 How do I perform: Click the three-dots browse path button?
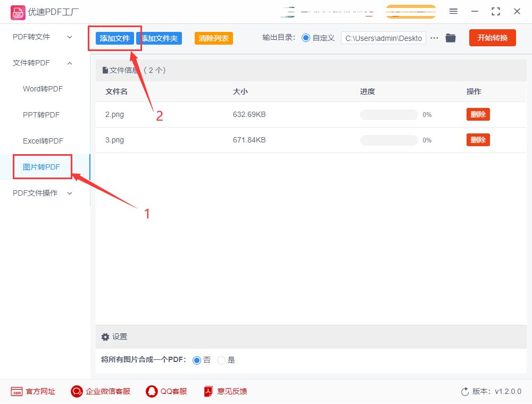434,38
